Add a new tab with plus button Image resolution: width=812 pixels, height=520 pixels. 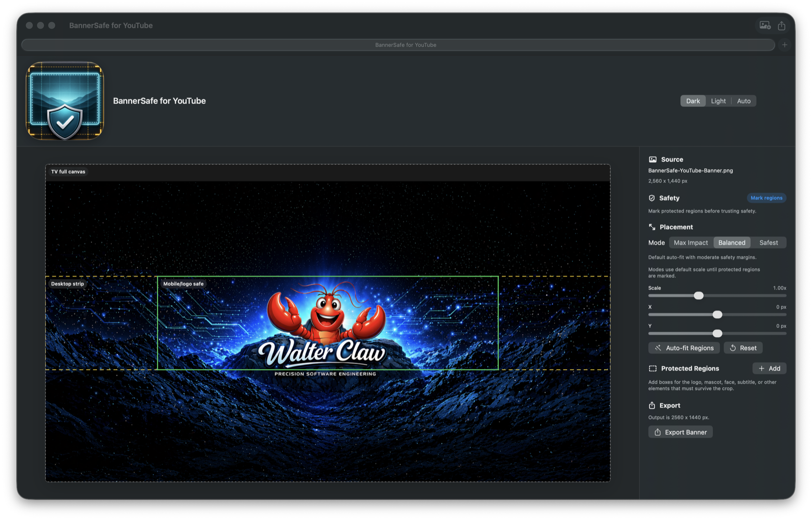coord(784,45)
